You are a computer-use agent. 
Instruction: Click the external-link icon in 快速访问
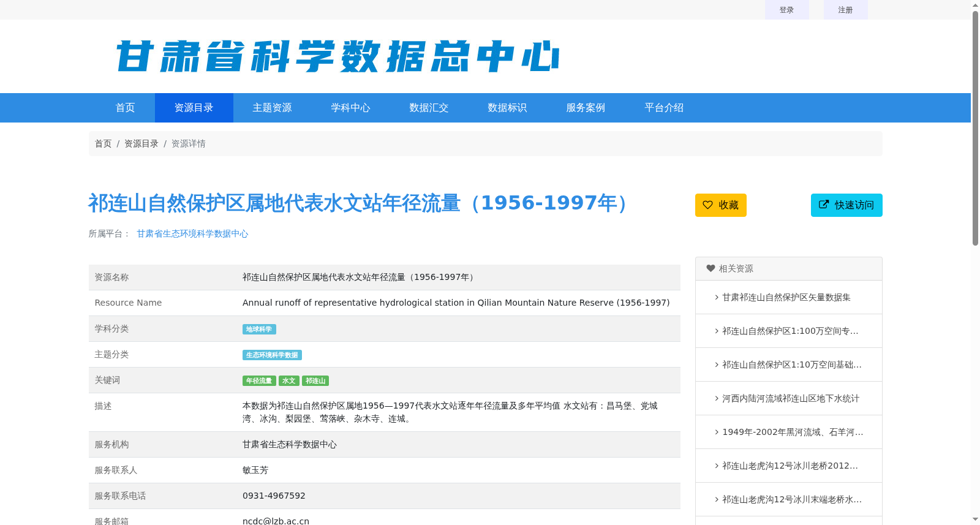pyautogui.click(x=824, y=205)
